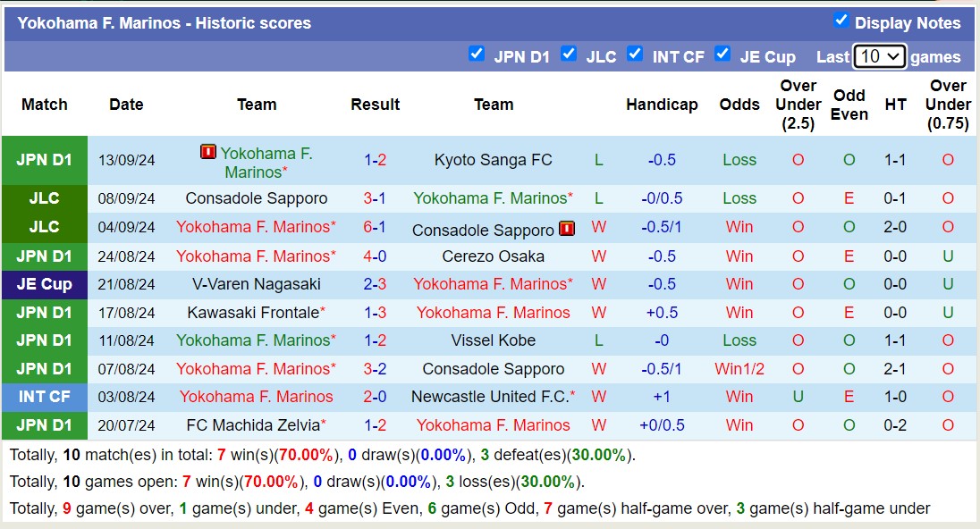Click the Vissel Kobe team name
Viewport: 980px width, 529px height.
coord(493,340)
